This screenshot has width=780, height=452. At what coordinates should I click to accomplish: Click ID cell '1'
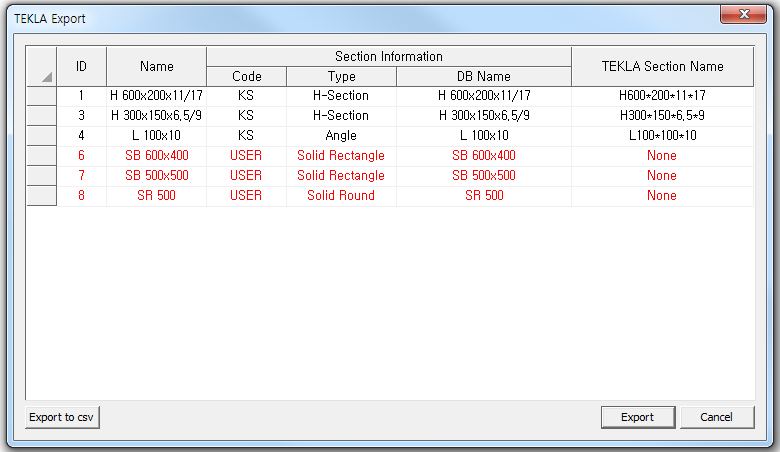(82, 96)
